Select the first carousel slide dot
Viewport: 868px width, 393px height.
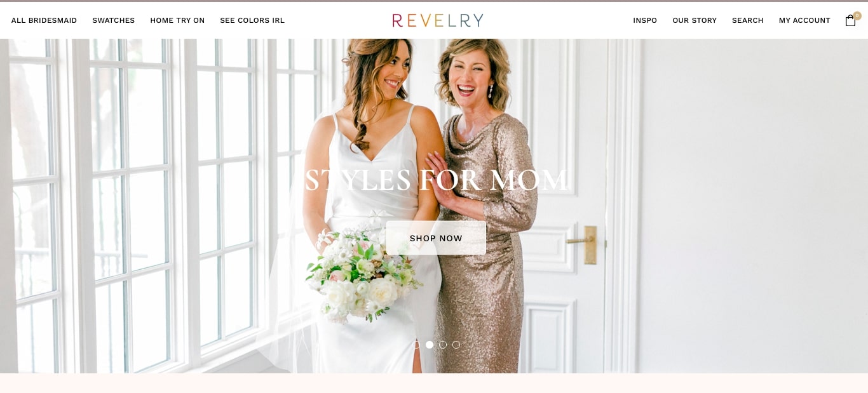pos(416,345)
